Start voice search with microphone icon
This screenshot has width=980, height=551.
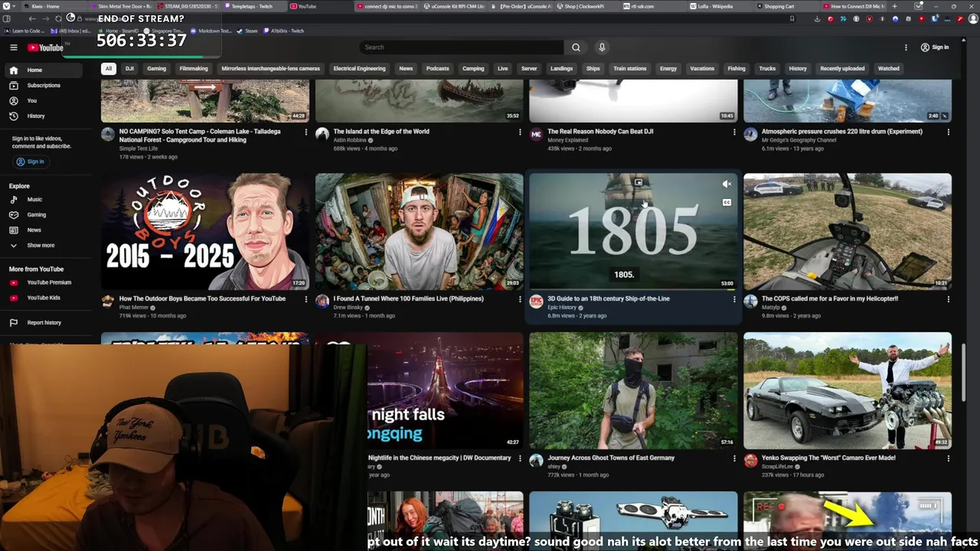(602, 47)
